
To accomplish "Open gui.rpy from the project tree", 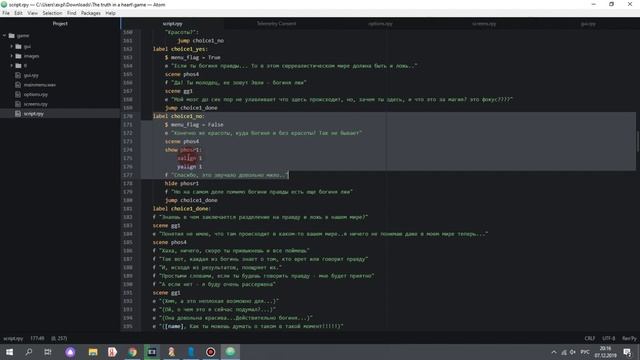I will pos(31,76).
